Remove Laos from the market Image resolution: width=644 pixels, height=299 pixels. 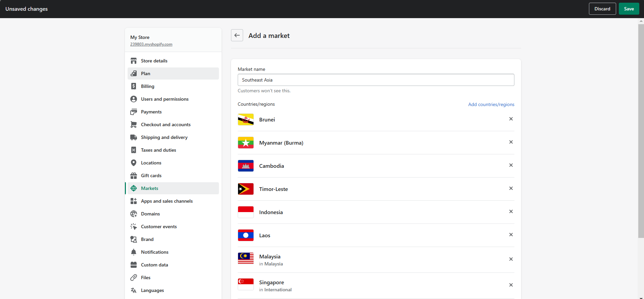tap(511, 235)
